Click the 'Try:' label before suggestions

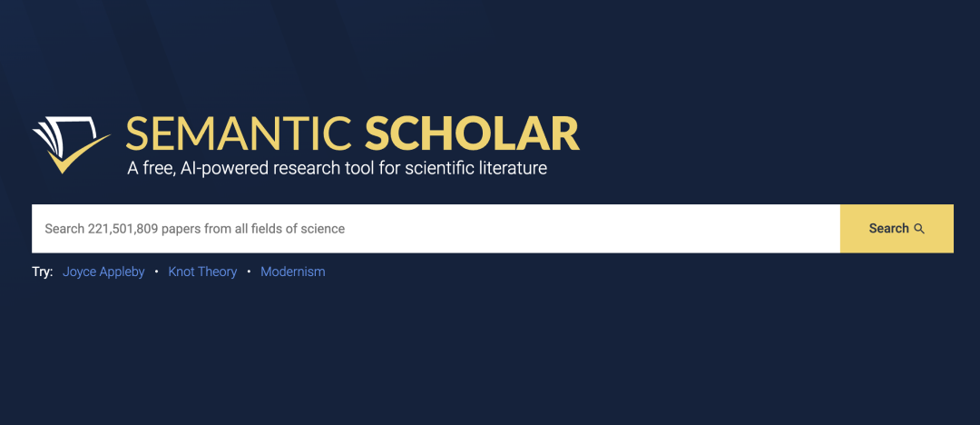click(43, 272)
